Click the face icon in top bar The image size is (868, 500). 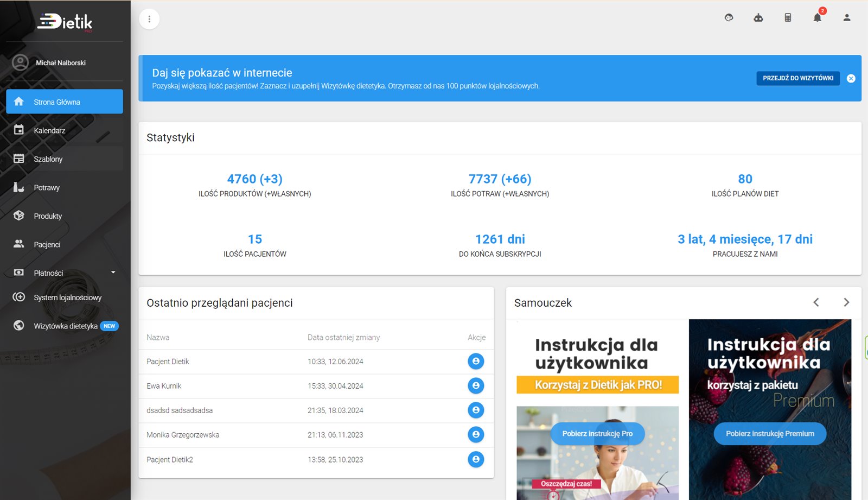729,18
